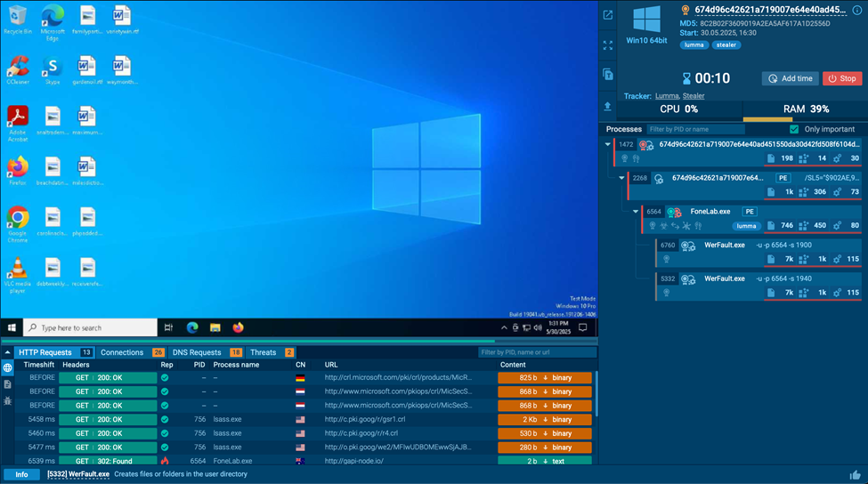Switch to Connections tab
This screenshot has height=484, width=868.
(133, 352)
